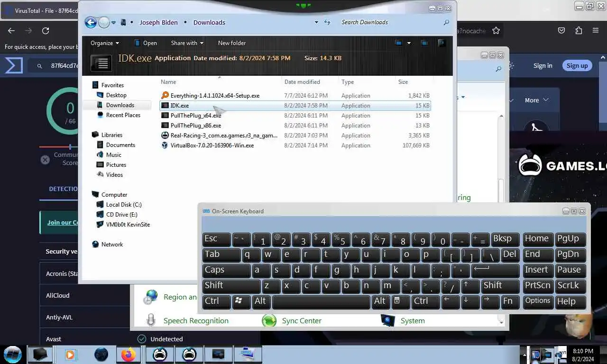607x364 pixels.
Task: Open Documents library
Action: [x=120, y=145]
